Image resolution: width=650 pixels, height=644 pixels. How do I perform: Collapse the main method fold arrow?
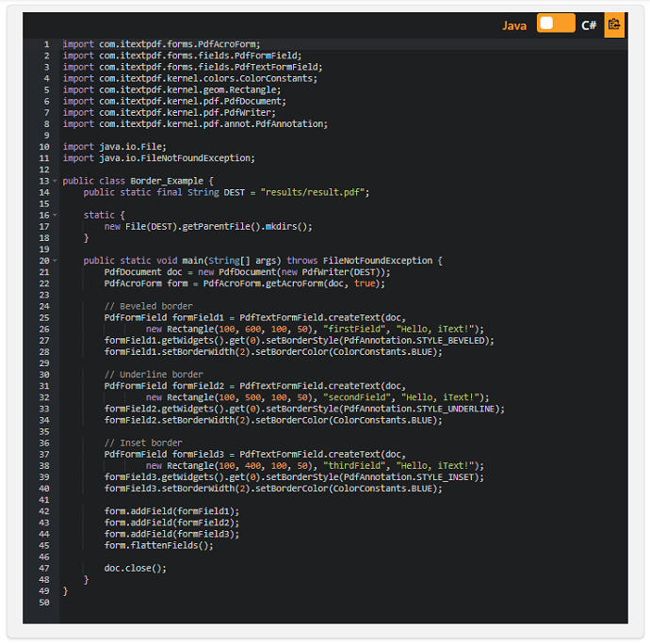tap(55, 261)
